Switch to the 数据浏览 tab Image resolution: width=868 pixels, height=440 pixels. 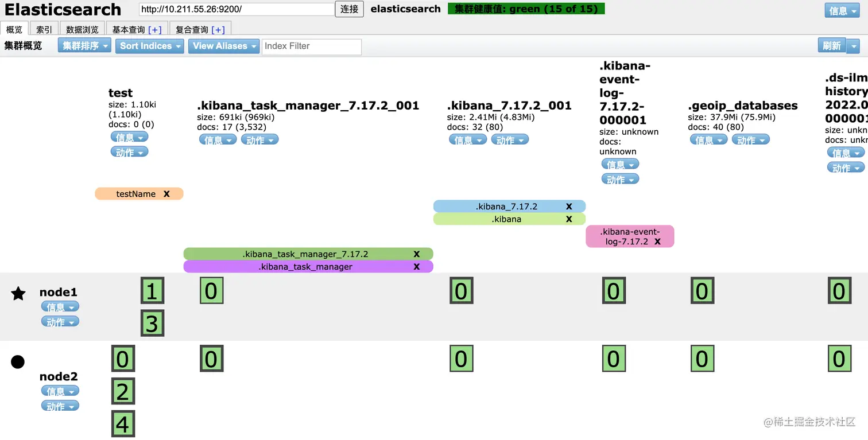[82, 29]
